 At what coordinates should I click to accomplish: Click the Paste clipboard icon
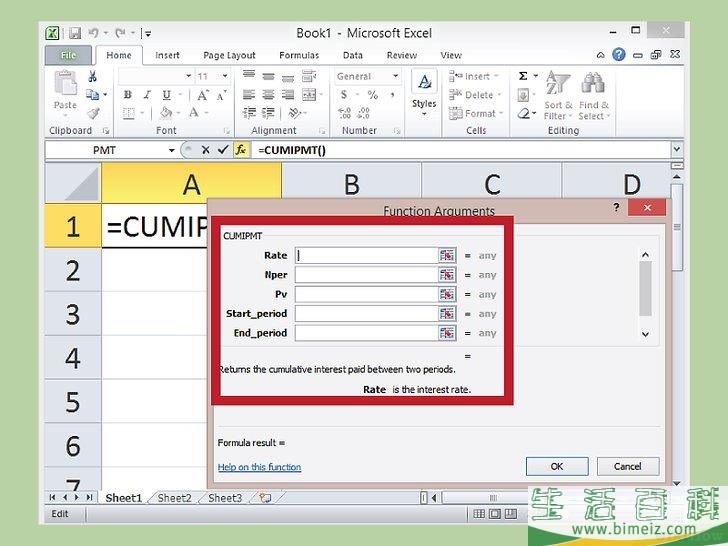(65, 84)
